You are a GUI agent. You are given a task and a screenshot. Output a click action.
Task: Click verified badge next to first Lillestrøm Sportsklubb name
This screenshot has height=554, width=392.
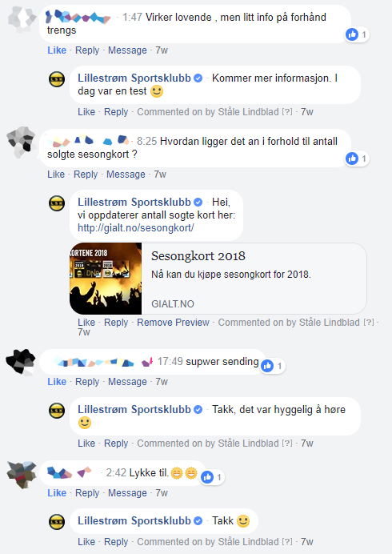198,78
